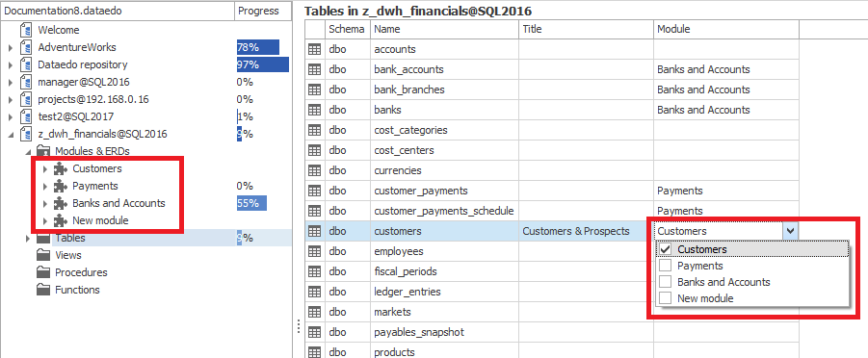868x358 pixels.
Task: Click the z_dwh_financials@SQL2016 database icon
Action: (25, 134)
